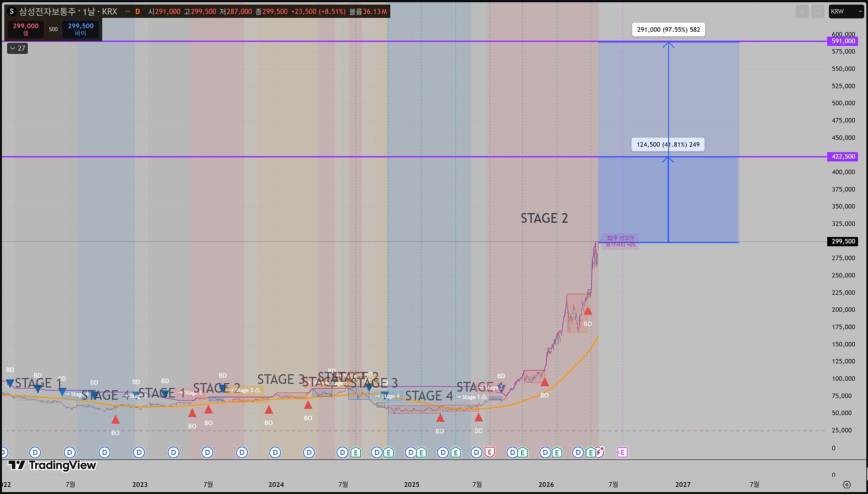Click the S symbol logo of 삼성전자보통주

tap(12, 11)
